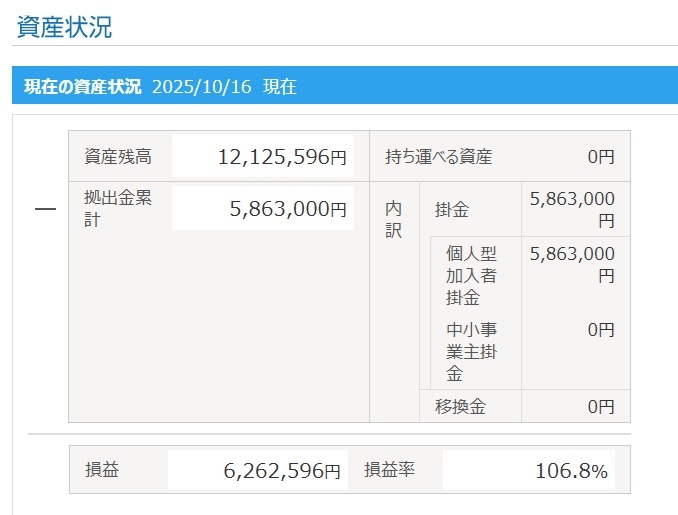The image size is (678, 515).
Task: Select the 中小事業主掛金 label
Action: pos(471,352)
